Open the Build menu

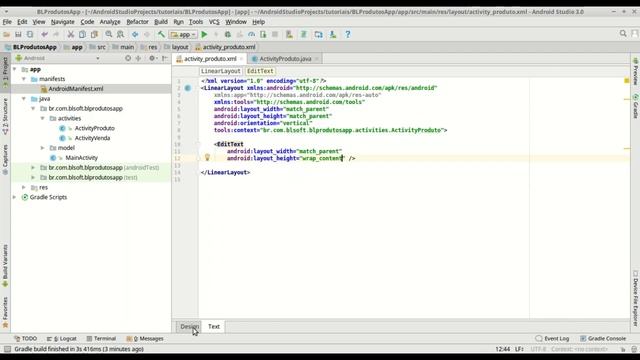click(x=161, y=22)
